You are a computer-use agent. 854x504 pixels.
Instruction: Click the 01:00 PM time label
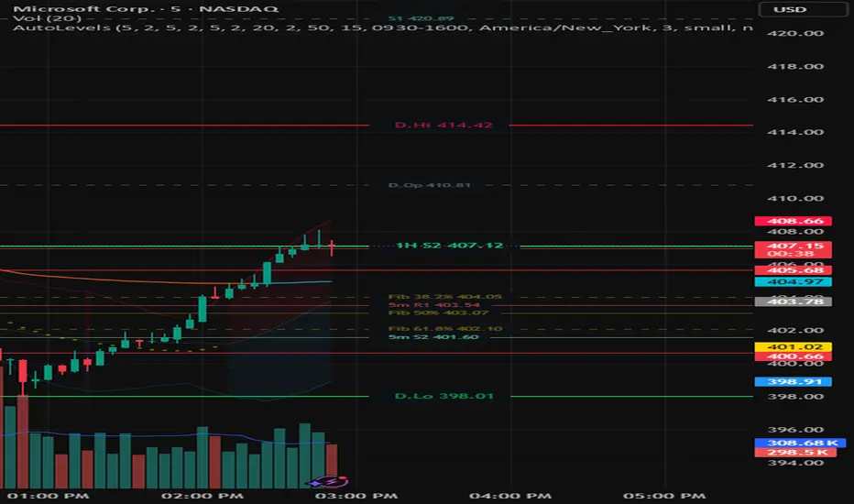pyautogui.click(x=49, y=497)
